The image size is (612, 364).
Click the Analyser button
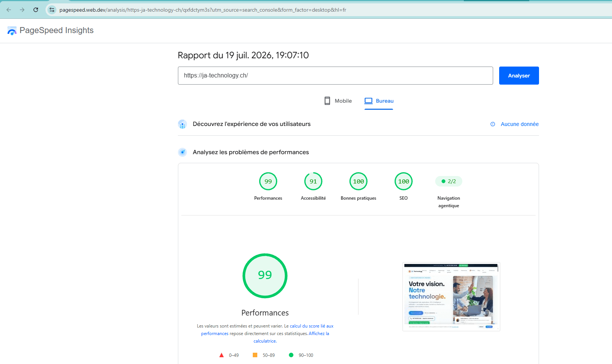point(519,76)
